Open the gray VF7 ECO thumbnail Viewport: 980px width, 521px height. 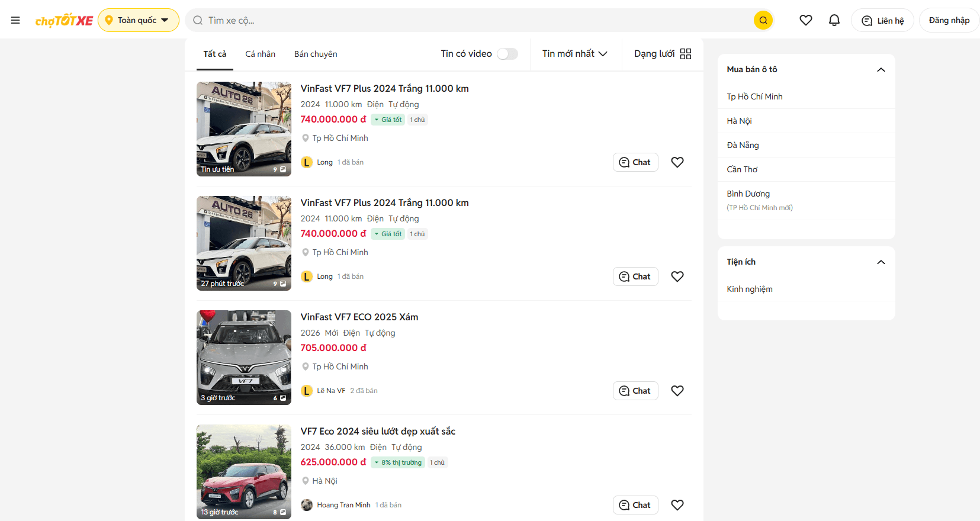pos(244,358)
